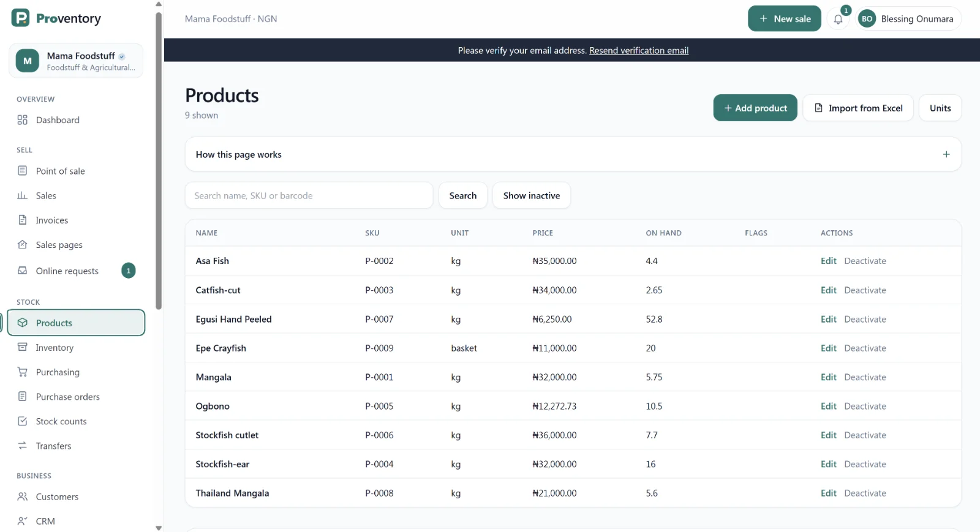Edit the Epe Crayfish product
The width and height of the screenshot is (980, 532).
point(828,348)
